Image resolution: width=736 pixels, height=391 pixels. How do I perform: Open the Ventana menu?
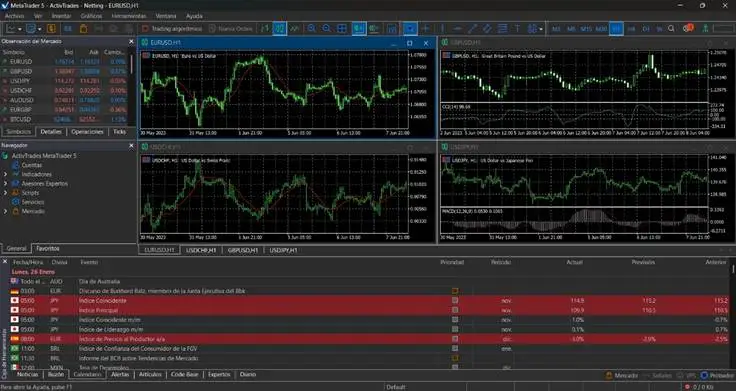166,16
